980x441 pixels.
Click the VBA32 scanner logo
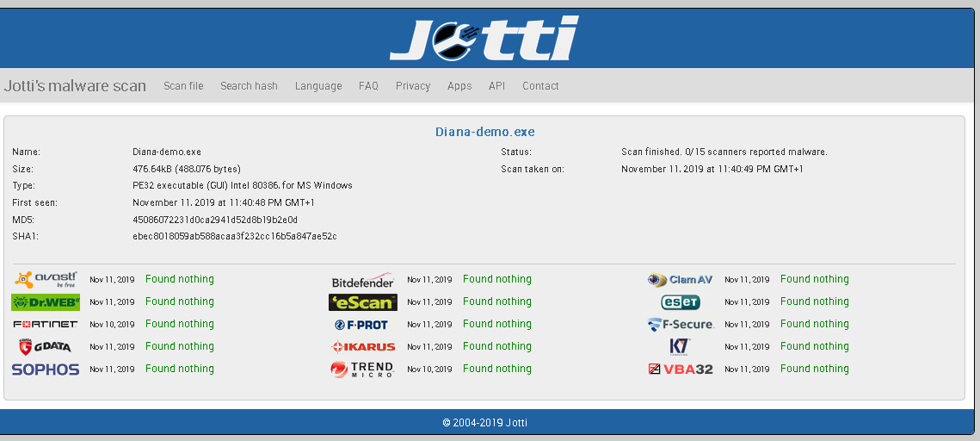681,369
